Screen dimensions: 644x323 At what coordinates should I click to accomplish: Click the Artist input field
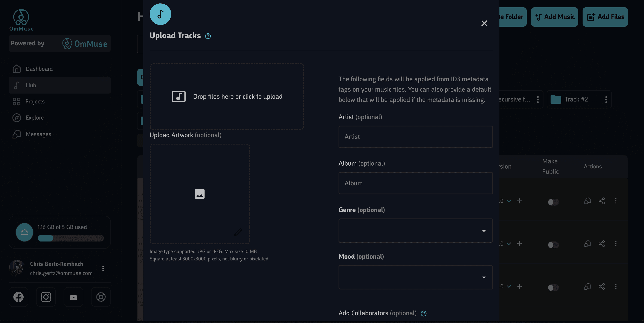(415, 137)
